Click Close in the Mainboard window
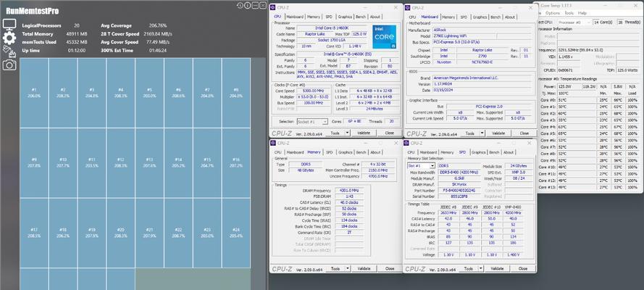 [524, 133]
